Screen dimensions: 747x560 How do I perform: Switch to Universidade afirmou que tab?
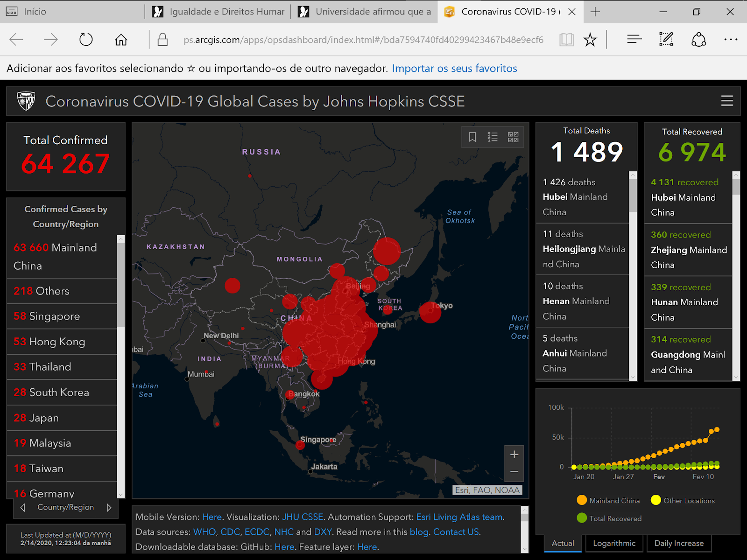(x=364, y=12)
